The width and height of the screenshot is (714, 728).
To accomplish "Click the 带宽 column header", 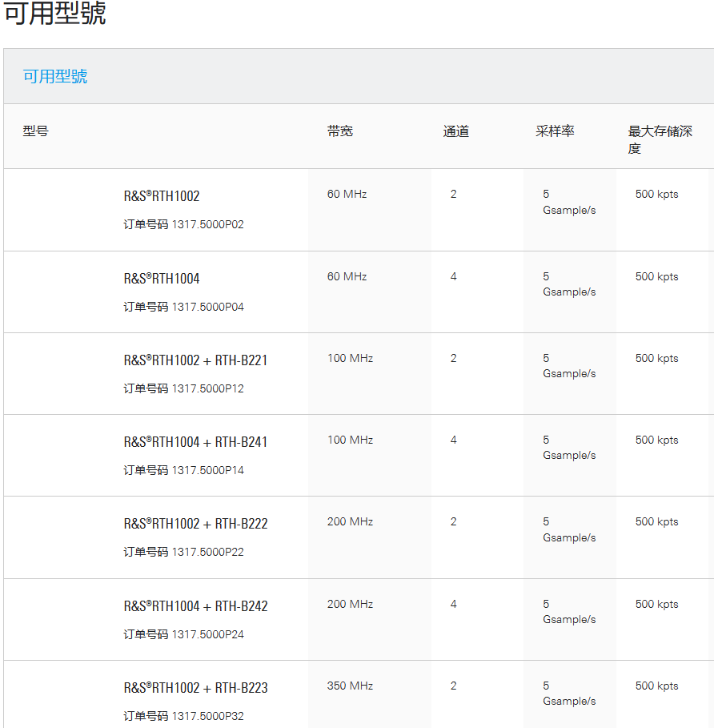I will (339, 131).
